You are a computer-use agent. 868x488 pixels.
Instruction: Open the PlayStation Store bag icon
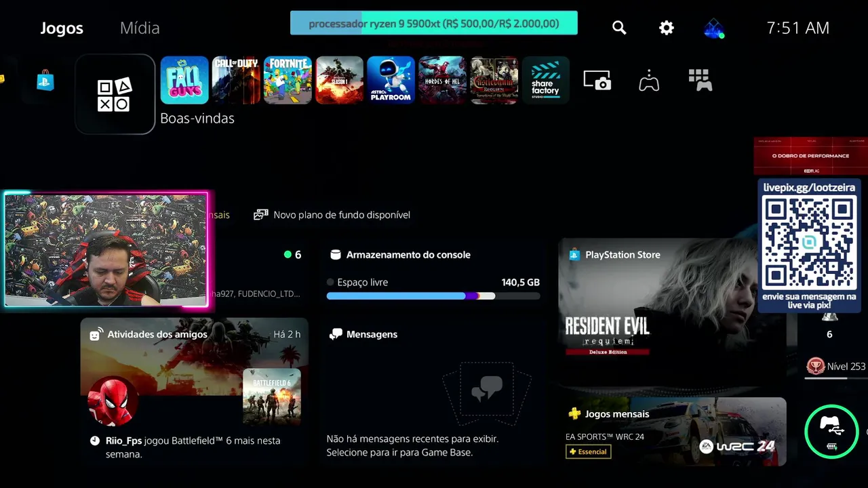pyautogui.click(x=45, y=81)
